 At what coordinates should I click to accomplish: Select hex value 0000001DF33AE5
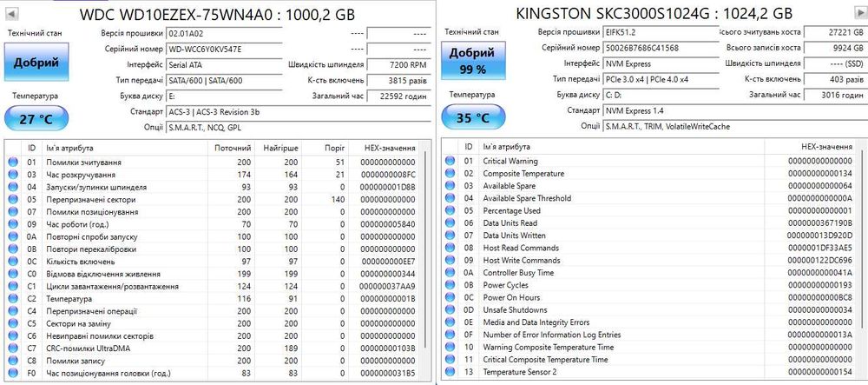tap(821, 248)
